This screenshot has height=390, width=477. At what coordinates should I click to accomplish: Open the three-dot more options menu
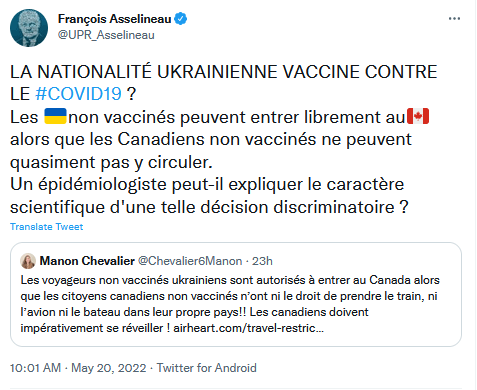(x=454, y=19)
